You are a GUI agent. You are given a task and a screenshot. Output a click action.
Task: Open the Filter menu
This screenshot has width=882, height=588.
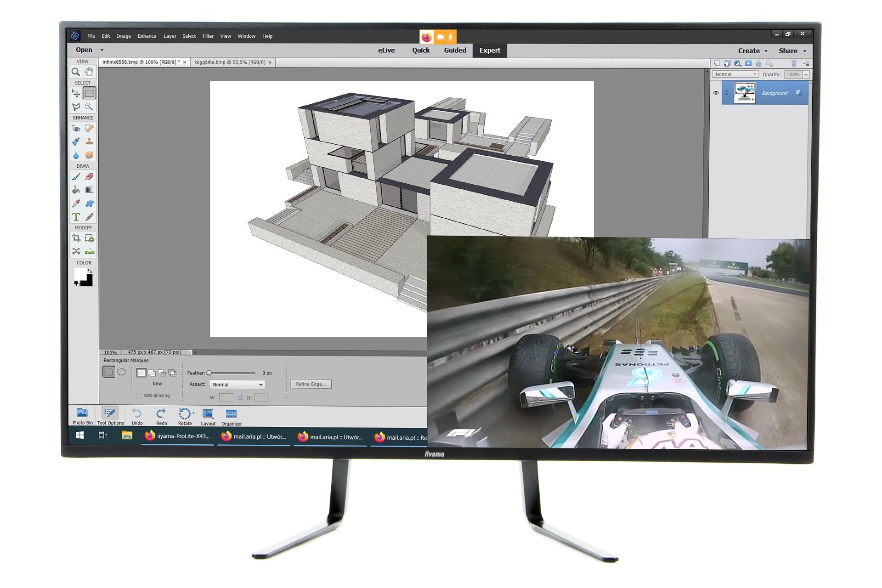208,36
